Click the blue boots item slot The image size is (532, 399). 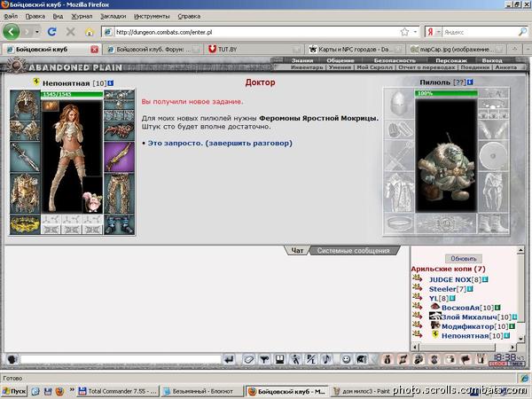click(x=119, y=224)
